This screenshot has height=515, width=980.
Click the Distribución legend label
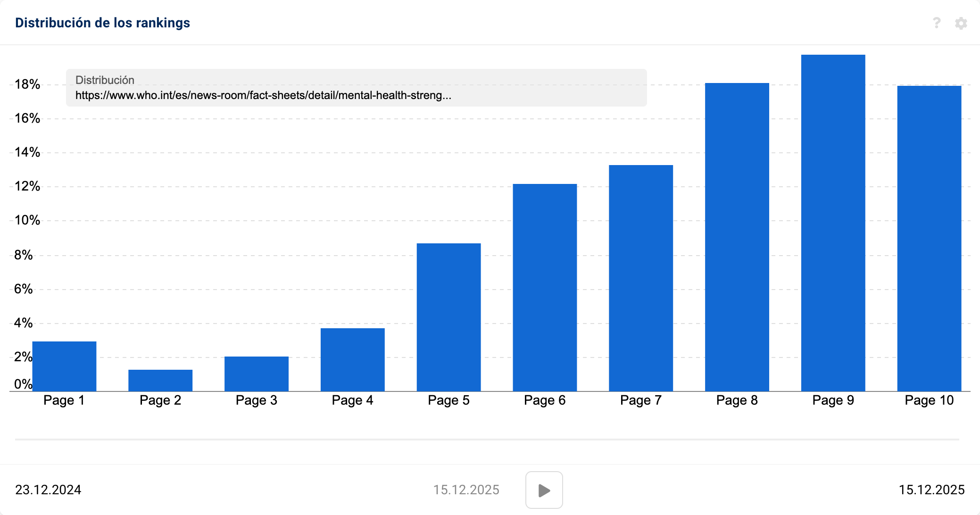point(105,80)
